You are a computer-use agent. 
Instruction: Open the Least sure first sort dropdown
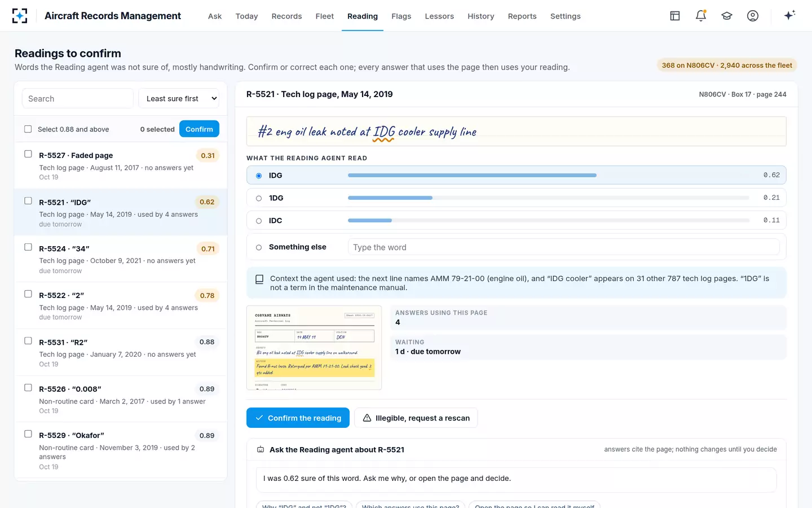tap(179, 99)
